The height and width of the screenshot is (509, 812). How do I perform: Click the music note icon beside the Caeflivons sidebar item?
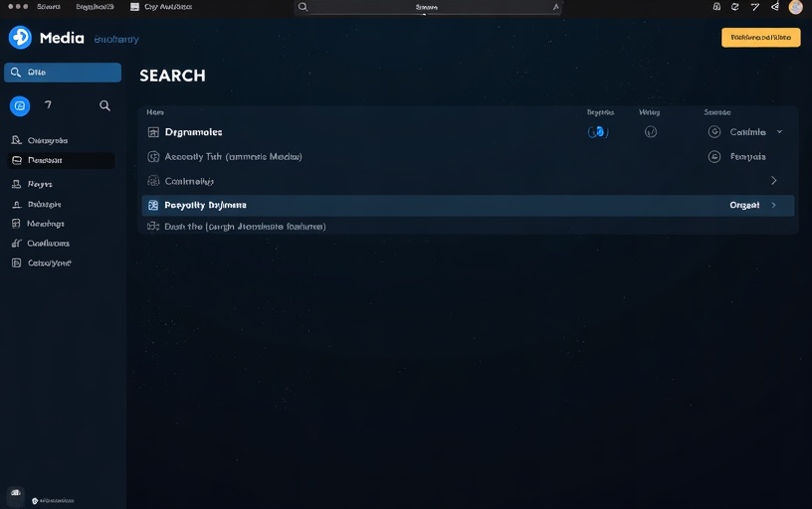point(17,244)
